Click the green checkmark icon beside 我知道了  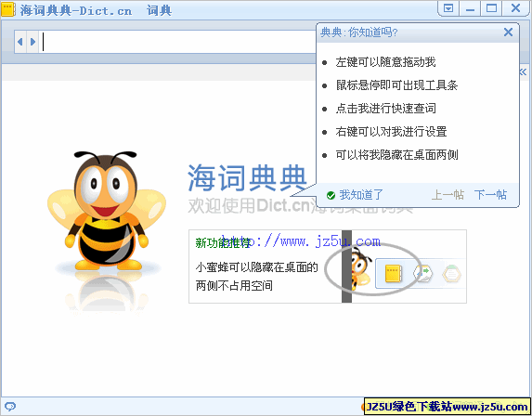(x=331, y=195)
